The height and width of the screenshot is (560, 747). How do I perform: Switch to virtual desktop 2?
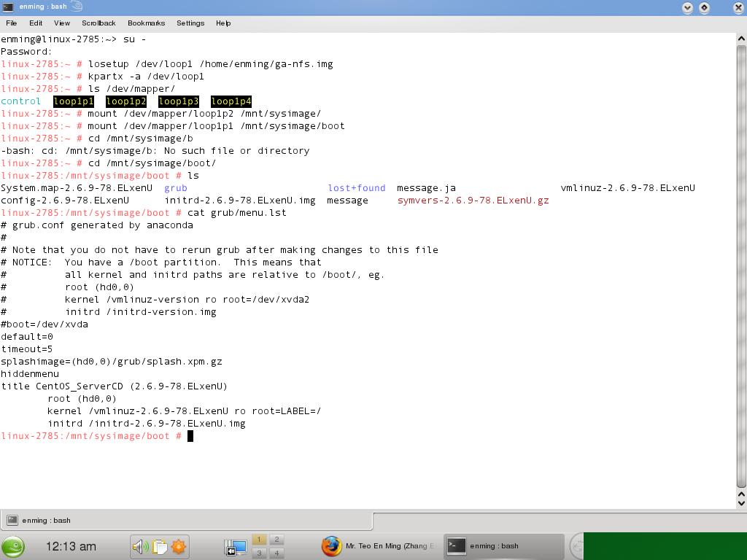point(276,540)
